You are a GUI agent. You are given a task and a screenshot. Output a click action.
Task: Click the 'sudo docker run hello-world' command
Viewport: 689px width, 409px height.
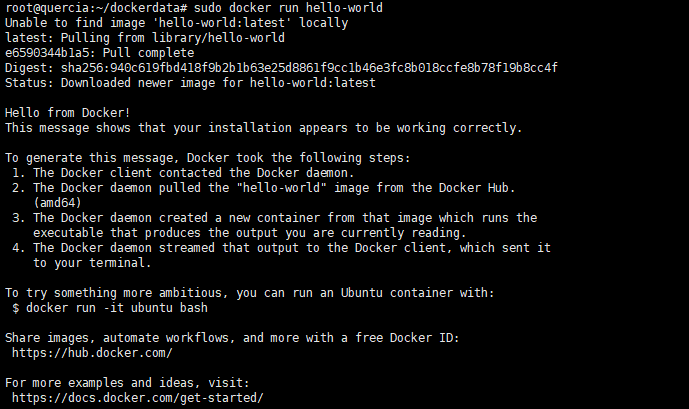(x=288, y=7)
